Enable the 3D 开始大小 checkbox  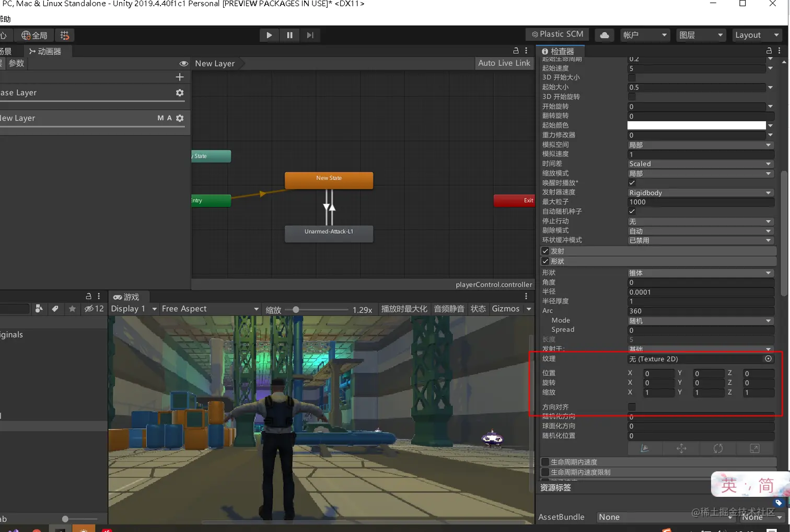[632, 77]
